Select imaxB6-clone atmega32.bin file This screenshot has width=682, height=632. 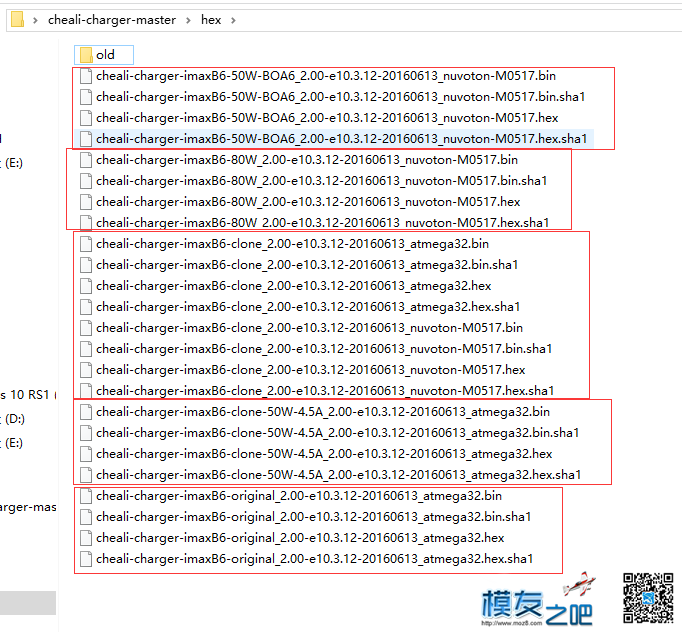[284, 244]
